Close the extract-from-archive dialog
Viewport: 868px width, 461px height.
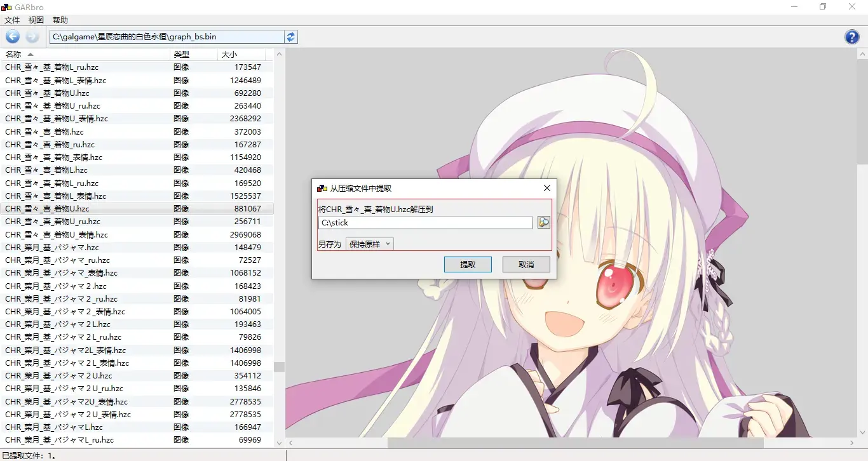(x=546, y=188)
